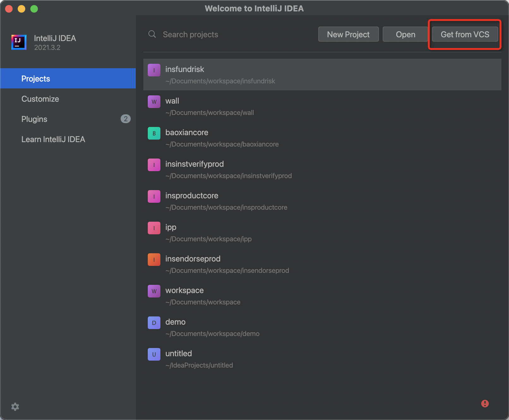Click the IntelliJ IDEA logo icon
The height and width of the screenshot is (420, 509).
pyautogui.click(x=19, y=42)
